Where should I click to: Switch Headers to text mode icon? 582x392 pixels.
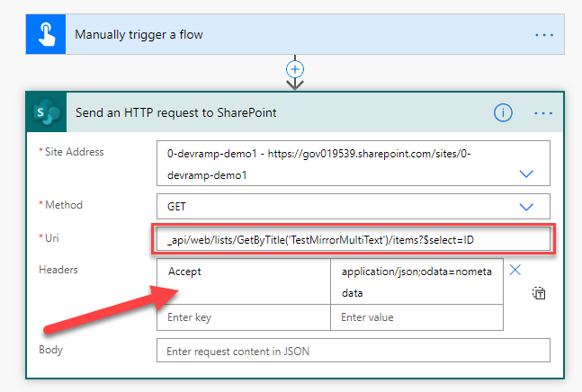point(539,293)
